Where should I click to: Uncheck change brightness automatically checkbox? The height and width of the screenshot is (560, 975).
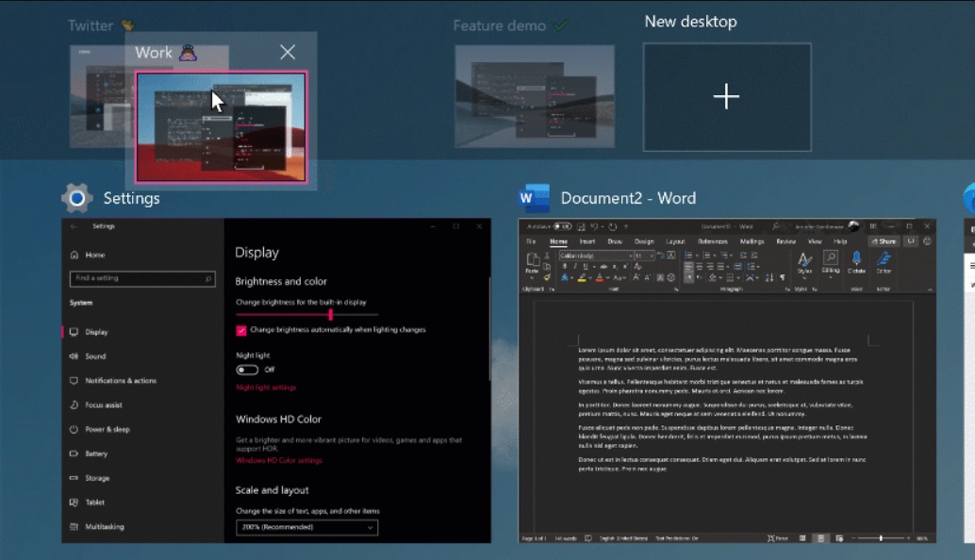click(x=241, y=330)
